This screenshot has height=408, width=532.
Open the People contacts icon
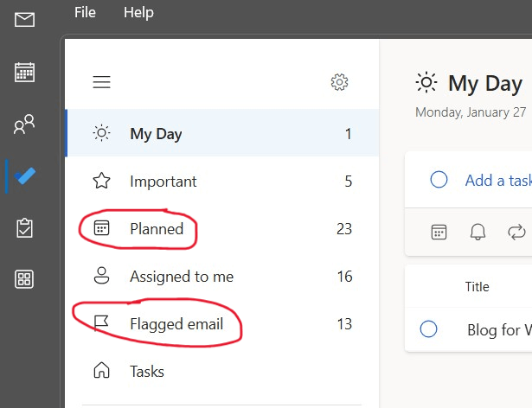24,124
